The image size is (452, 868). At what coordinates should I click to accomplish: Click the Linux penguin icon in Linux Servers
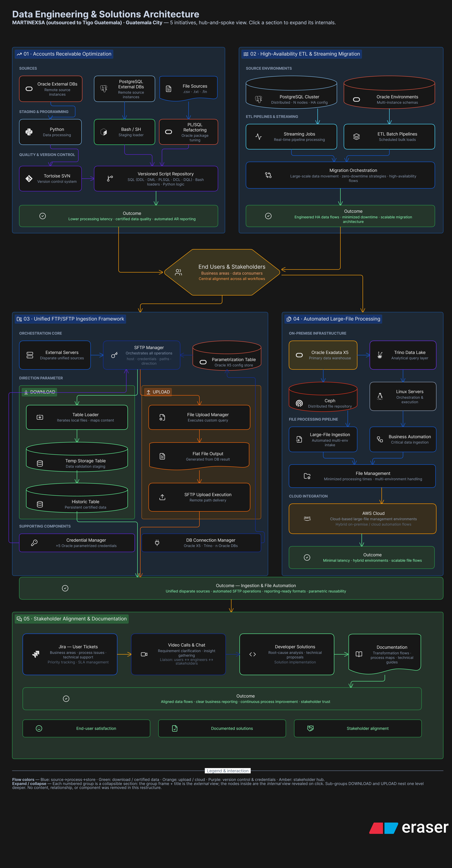[x=380, y=396]
